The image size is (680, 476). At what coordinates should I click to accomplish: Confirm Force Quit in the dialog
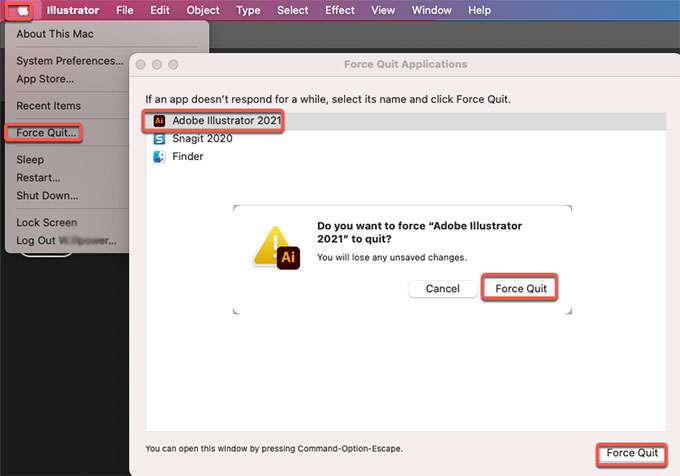click(x=521, y=289)
